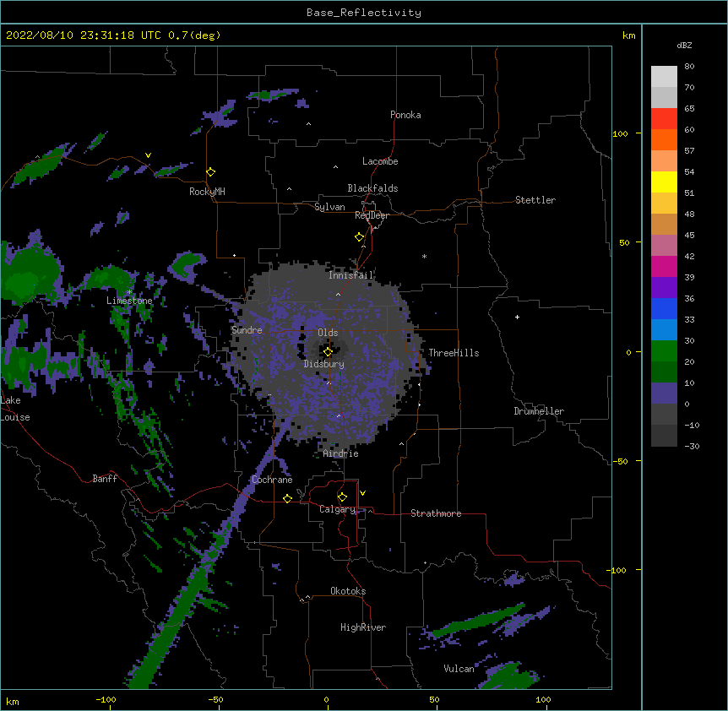Select the bright green 30 dBZ legend swatch
This screenshot has width=728, height=711.
tap(664, 351)
